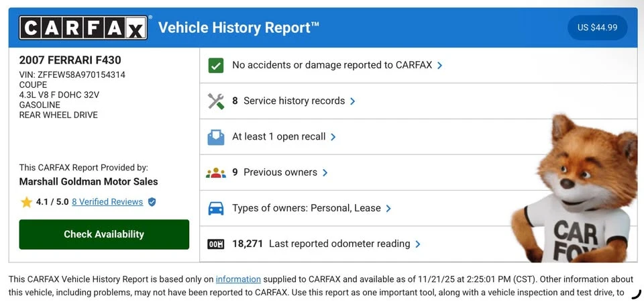The width and height of the screenshot is (644, 302).
Task: Expand the types of owners chevron
Action: tap(388, 208)
